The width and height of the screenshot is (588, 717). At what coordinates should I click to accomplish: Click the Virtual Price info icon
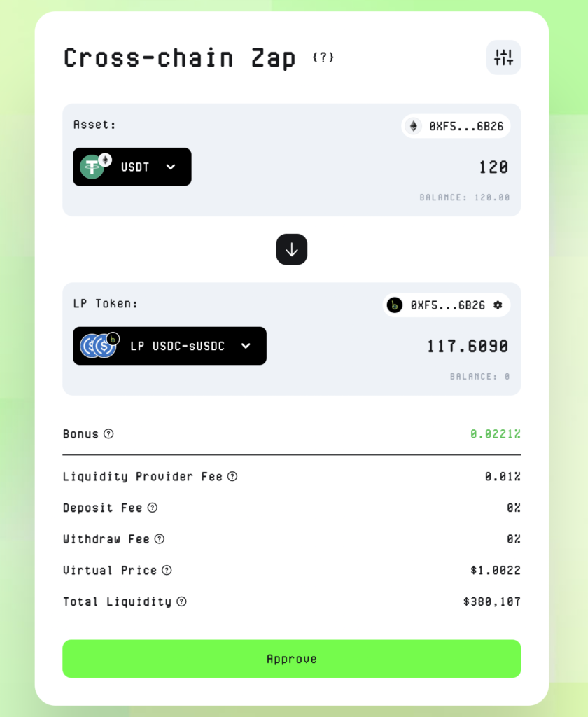tap(167, 570)
